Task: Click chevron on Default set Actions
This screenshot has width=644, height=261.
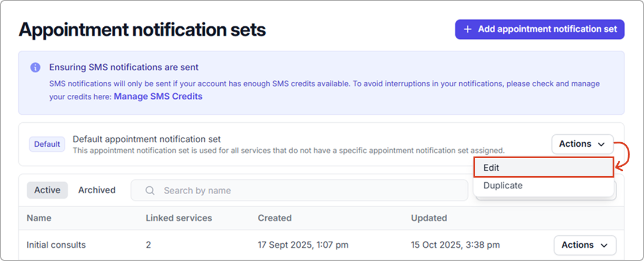Action: [x=601, y=144]
